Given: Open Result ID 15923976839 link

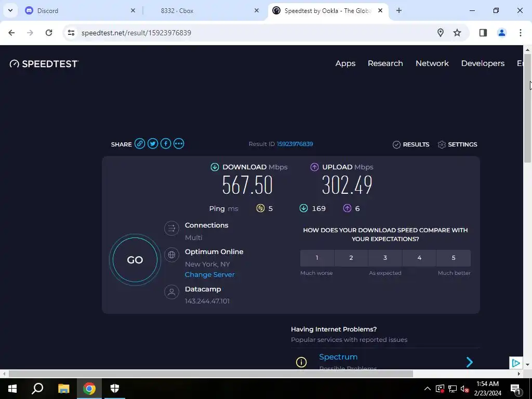Looking at the screenshot, I should [295, 144].
